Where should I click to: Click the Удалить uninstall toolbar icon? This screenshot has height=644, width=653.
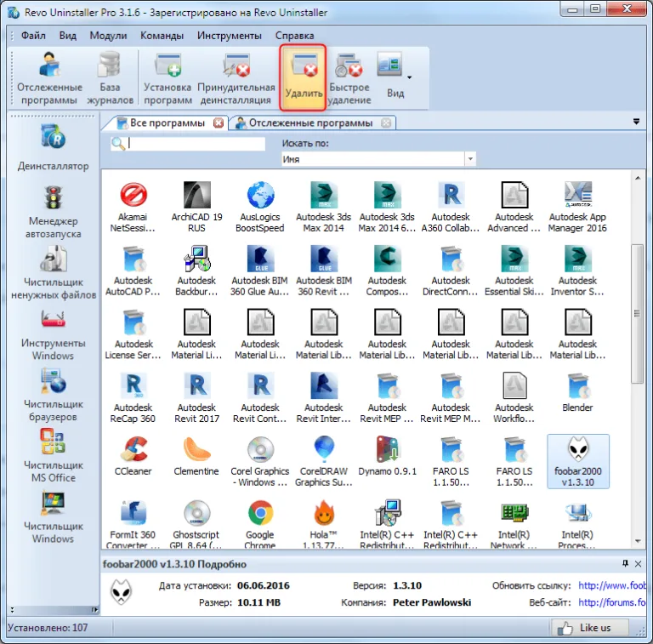click(303, 77)
